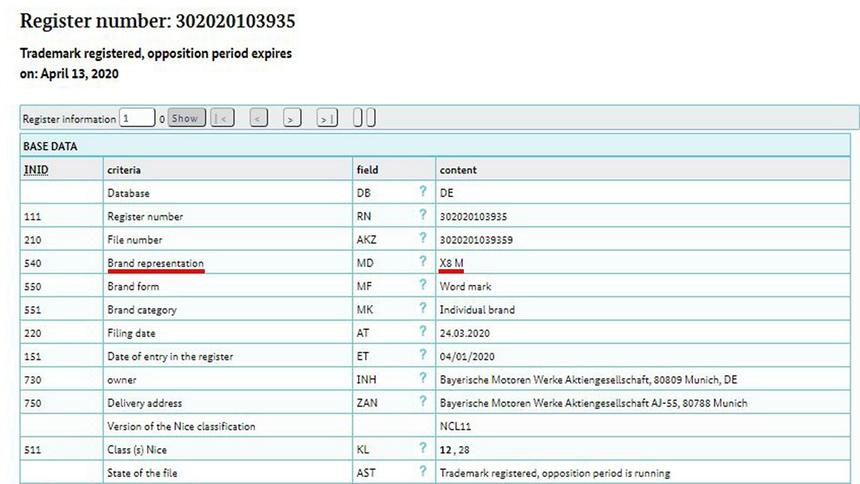860x484 pixels.
Task: Open help icon for ZAN field
Action: click(422, 401)
